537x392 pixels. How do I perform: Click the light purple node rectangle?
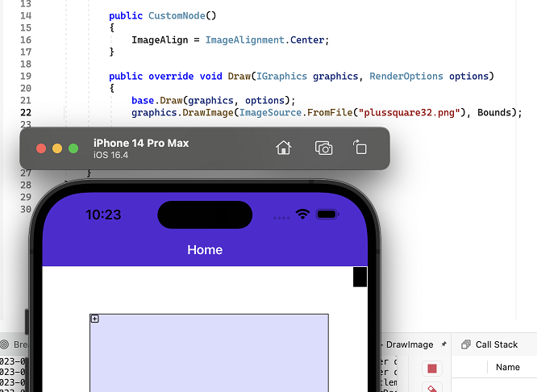pyautogui.click(x=209, y=355)
